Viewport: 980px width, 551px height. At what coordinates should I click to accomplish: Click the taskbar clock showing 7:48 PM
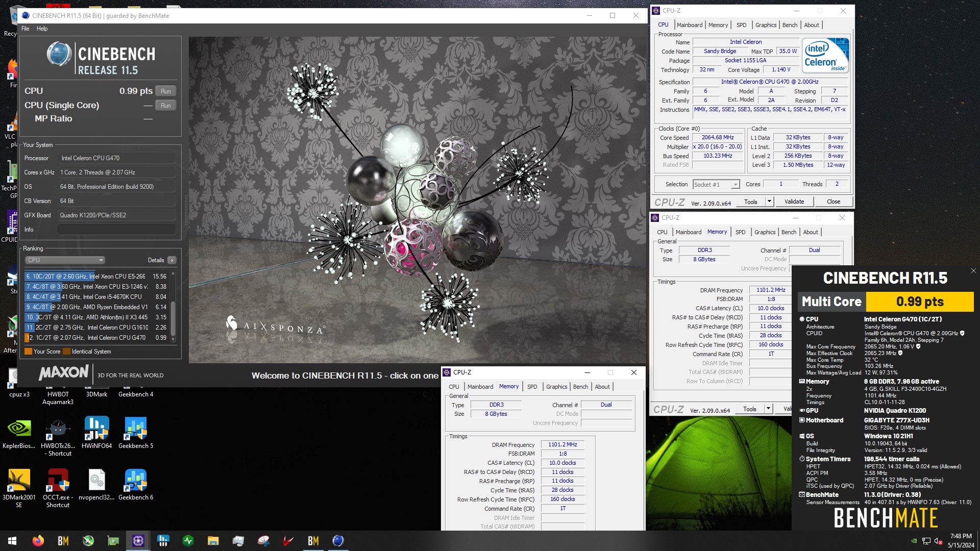click(961, 541)
